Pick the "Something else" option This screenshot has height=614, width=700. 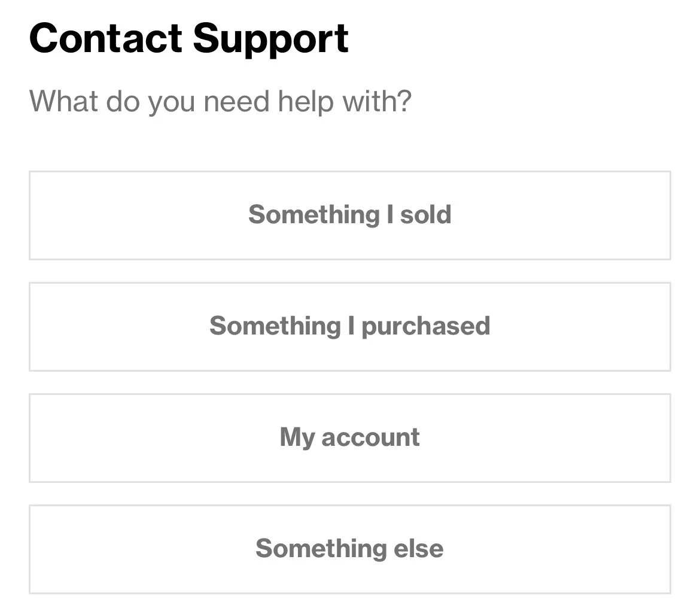click(350, 549)
